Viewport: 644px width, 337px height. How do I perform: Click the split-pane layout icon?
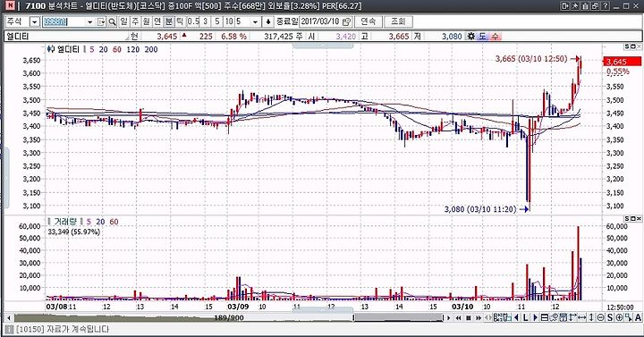tap(545, 317)
